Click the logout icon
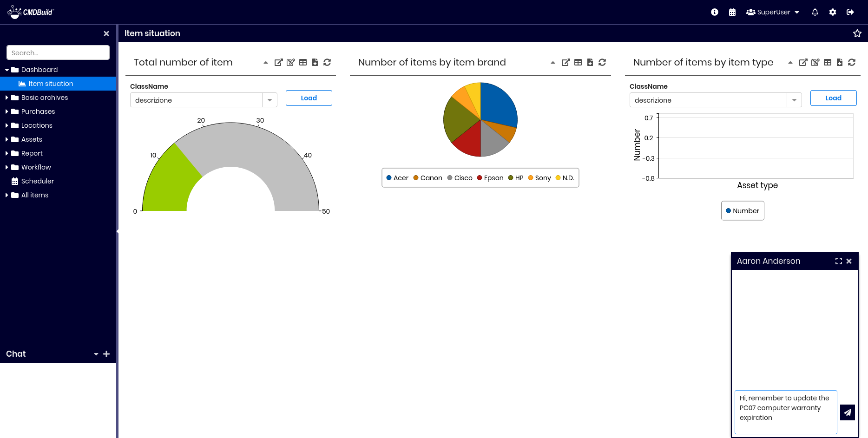 click(850, 12)
